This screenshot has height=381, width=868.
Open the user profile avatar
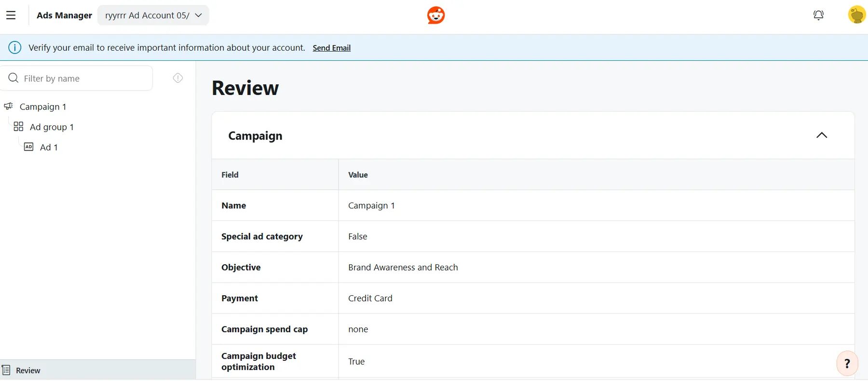[x=857, y=15]
